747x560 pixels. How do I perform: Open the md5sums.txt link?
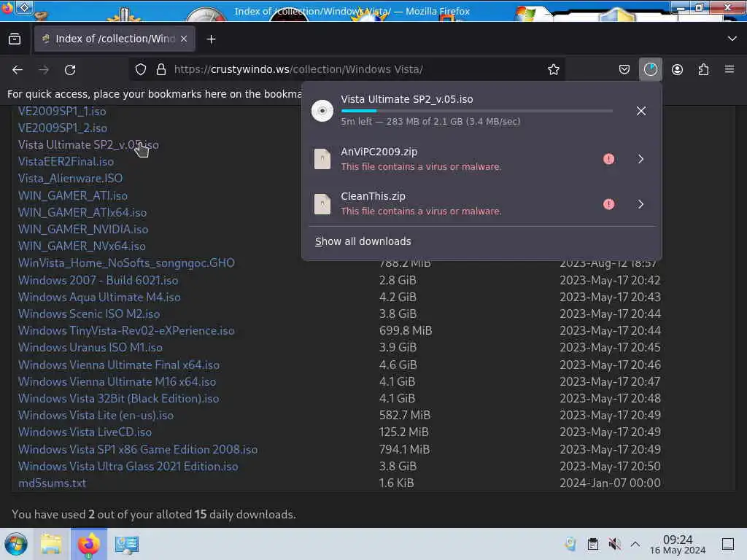click(x=52, y=483)
